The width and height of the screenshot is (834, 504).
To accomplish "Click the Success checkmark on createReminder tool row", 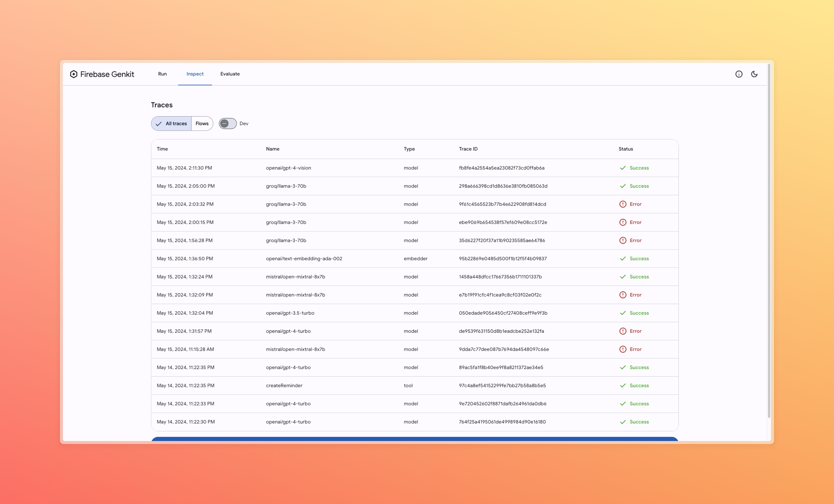I will [622, 385].
